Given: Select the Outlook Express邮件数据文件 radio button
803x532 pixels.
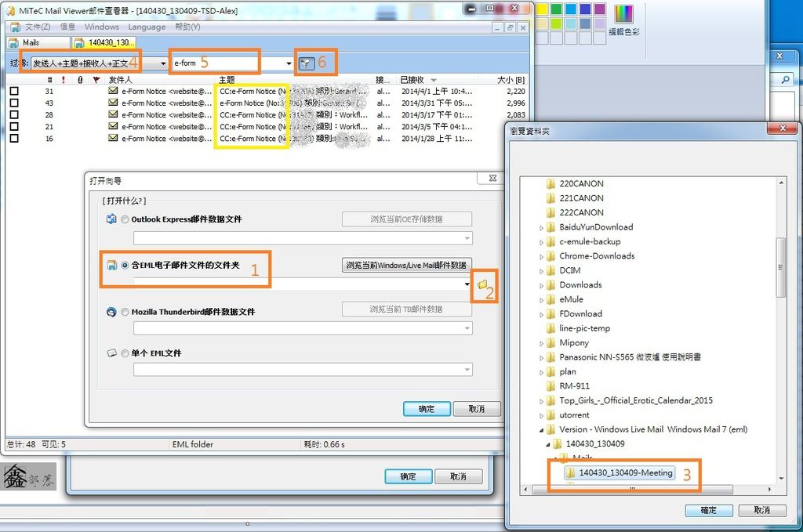Looking at the screenshot, I should (x=125, y=219).
